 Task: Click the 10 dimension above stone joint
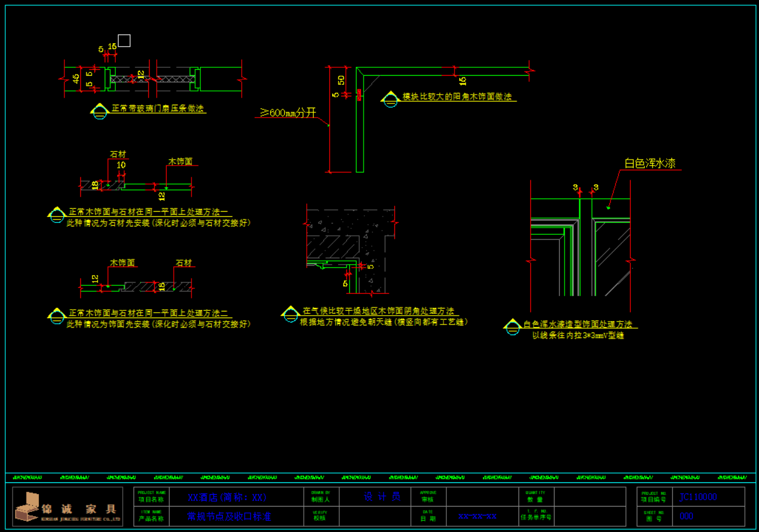point(121,166)
